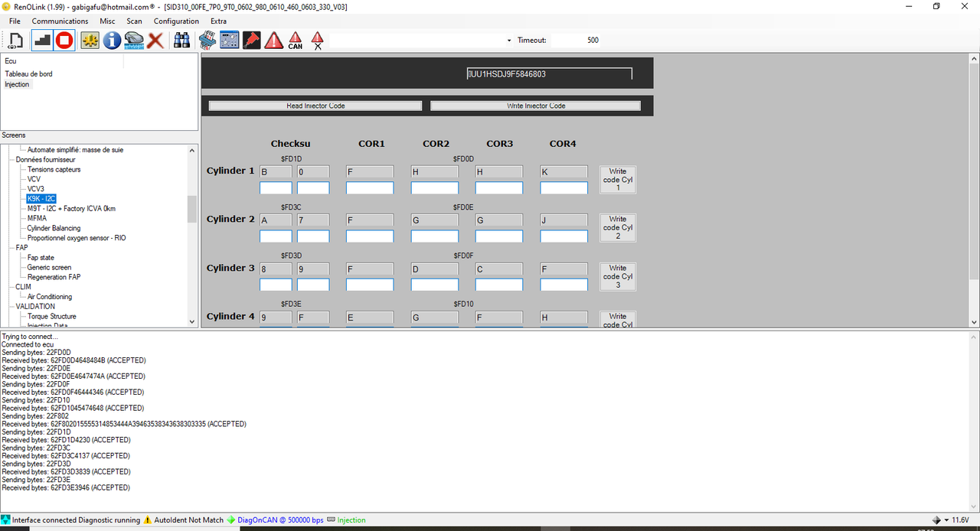980x531 pixels.
Task: Click the CAN warning triangle icon
Action: pos(296,40)
